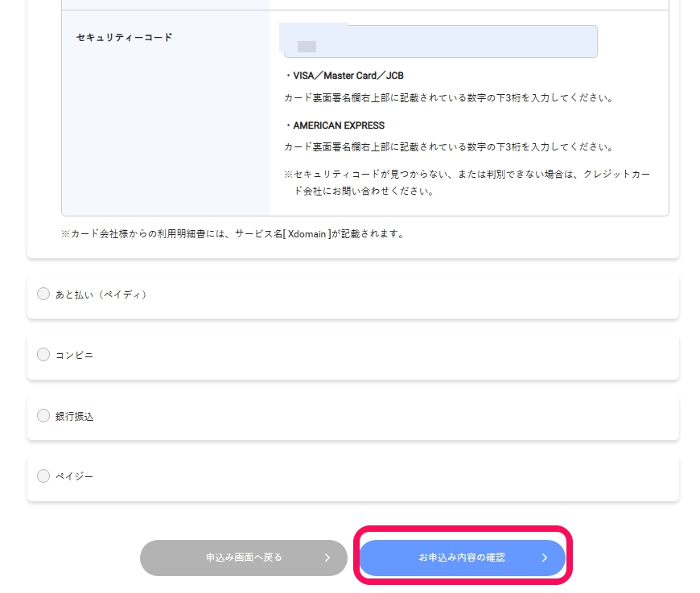Choose 銀行振込 as the payment method
700x593 pixels.
(43, 415)
